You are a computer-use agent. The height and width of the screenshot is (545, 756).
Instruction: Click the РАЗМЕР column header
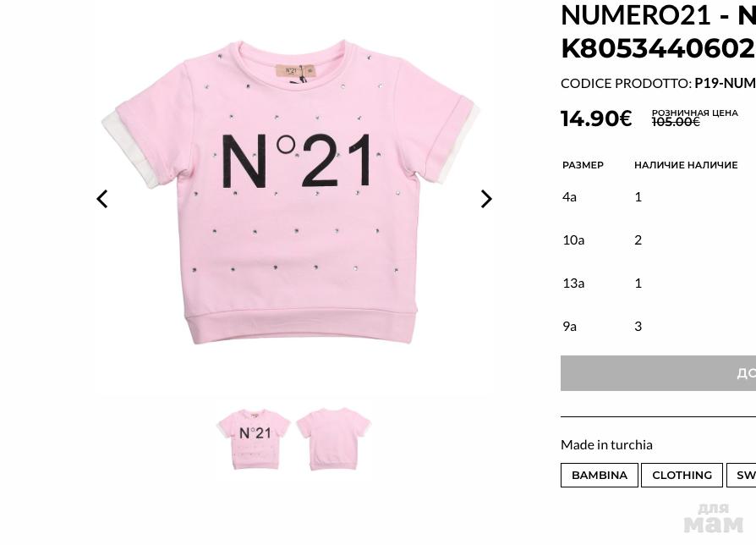point(583,165)
